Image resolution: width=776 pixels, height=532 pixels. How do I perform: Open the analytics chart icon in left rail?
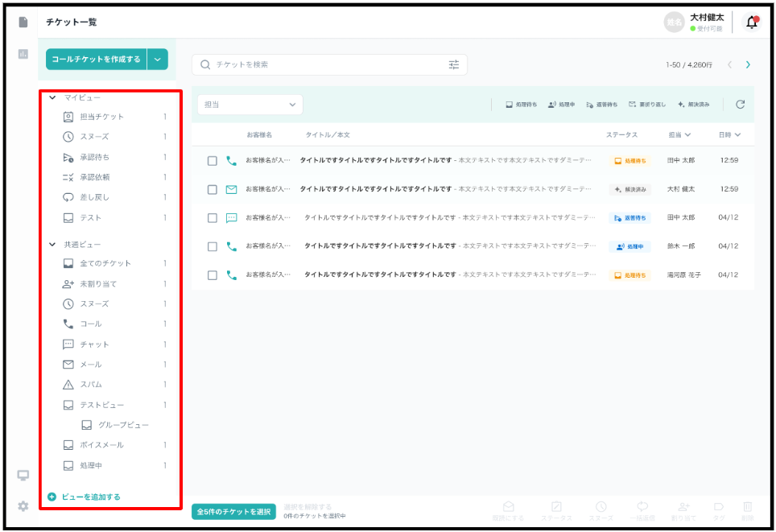click(x=23, y=54)
